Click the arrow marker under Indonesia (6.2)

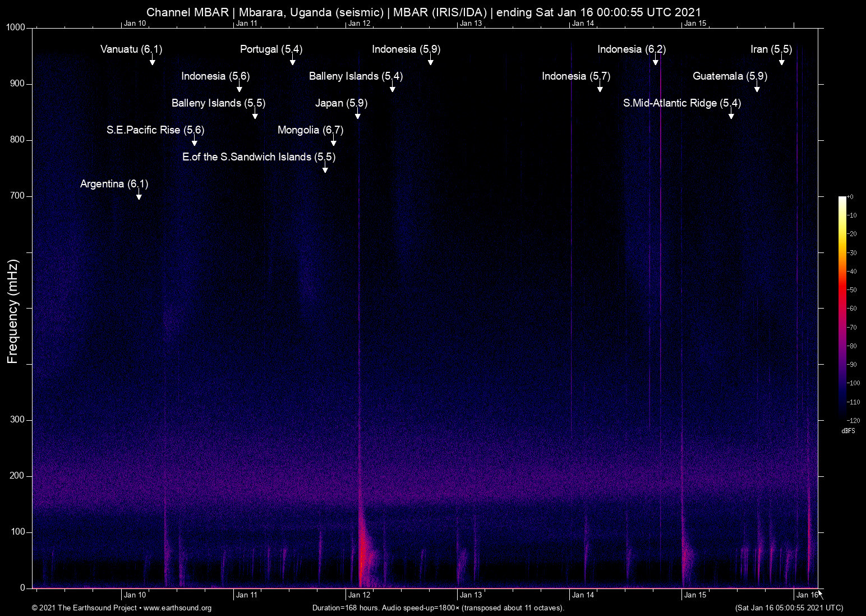pyautogui.click(x=655, y=60)
